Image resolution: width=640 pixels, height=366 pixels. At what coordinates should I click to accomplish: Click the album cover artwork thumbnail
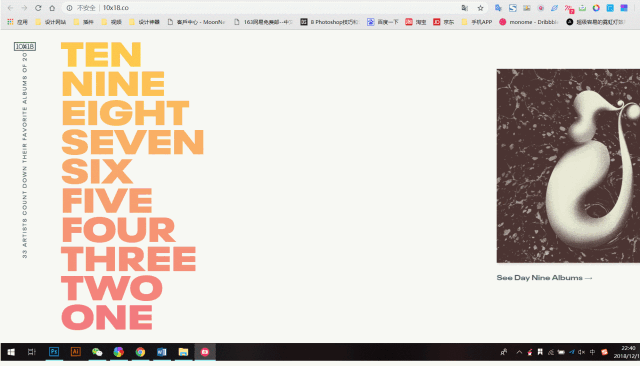click(x=568, y=166)
